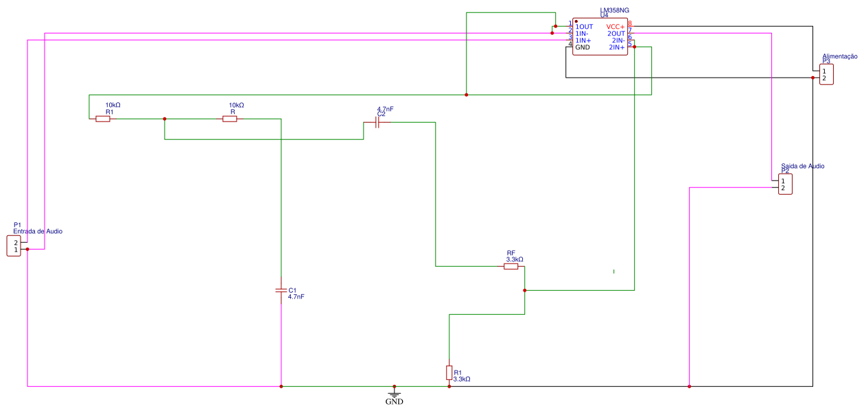868x413 pixels.
Task: Select the "Alimentação" label
Action: pos(840,57)
